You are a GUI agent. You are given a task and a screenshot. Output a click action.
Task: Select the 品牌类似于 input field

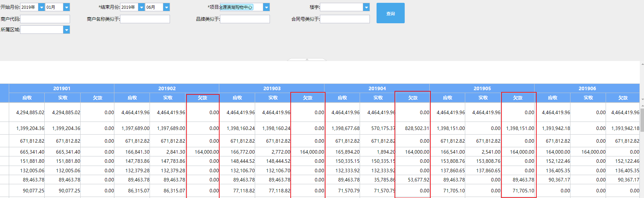point(245,19)
